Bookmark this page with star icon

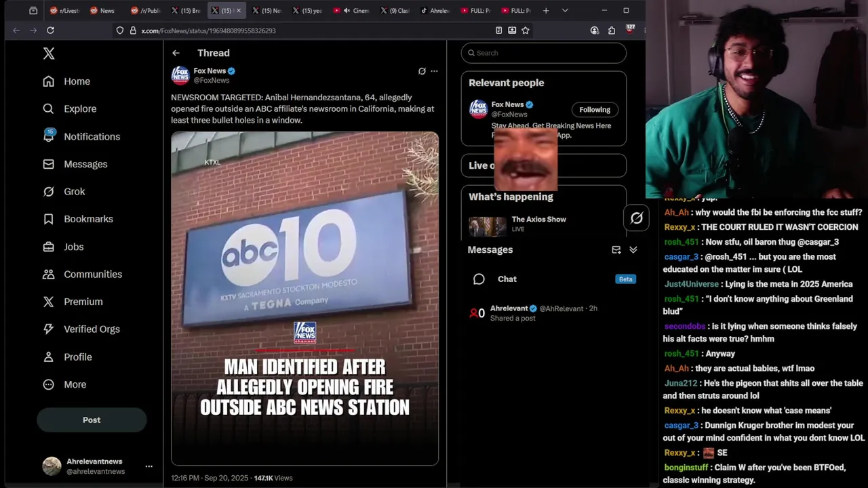coord(526,30)
